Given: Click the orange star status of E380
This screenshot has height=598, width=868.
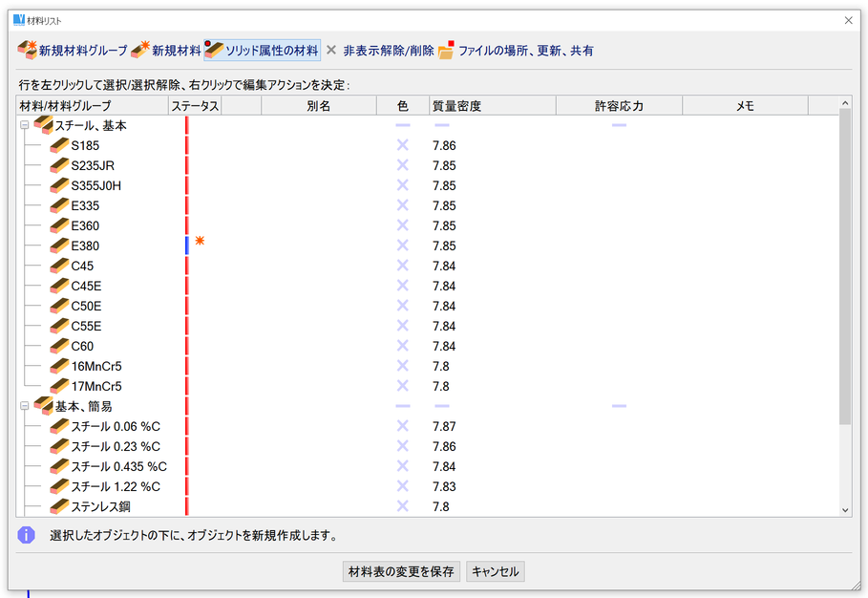Looking at the screenshot, I should point(200,242).
